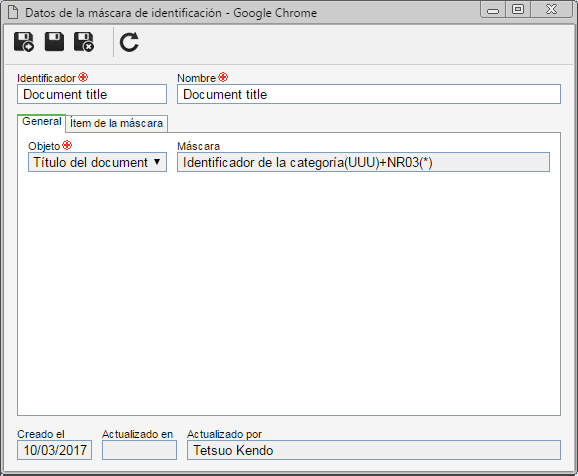Click the Identificador text field
The width and height of the screenshot is (578, 476).
[92, 94]
